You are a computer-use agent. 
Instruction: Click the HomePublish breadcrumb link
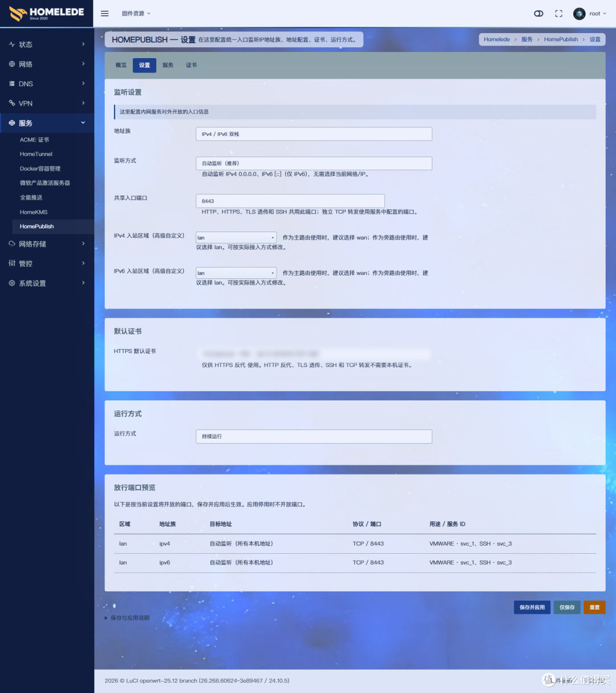point(561,39)
